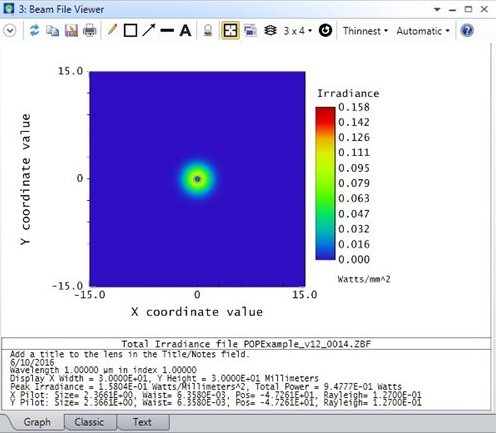496x433 pixels.
Task: Select the line drawing tool
Action: click(167, 31)
